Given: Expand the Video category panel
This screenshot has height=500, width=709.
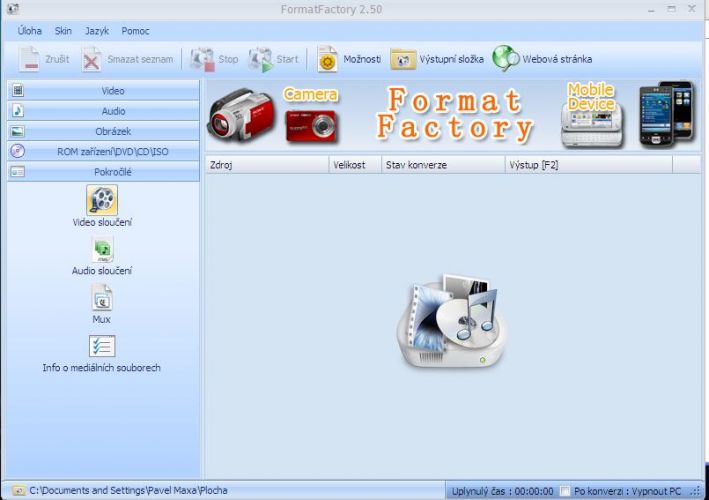Looking at the screenshot, I should (x=104, y=90).
